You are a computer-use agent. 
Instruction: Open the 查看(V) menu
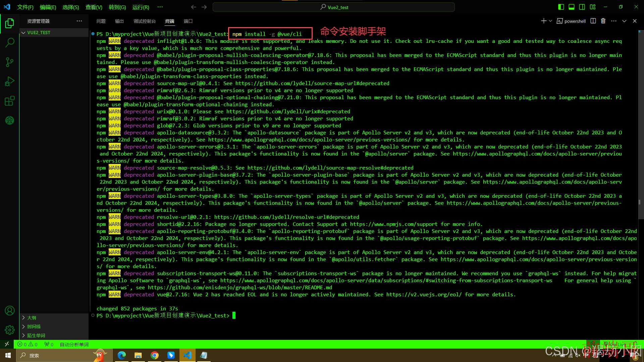(94, 7)
